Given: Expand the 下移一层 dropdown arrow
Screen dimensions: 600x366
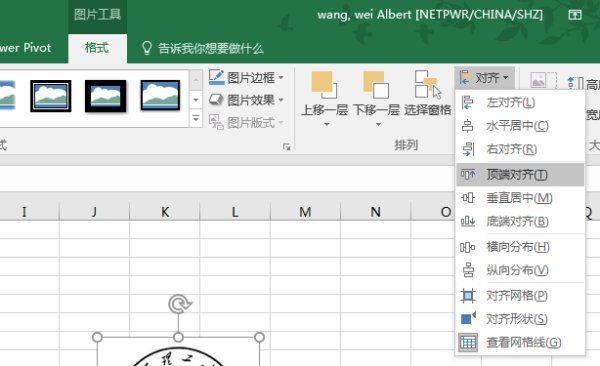Looking at the screenshot, I should [378, 124].
